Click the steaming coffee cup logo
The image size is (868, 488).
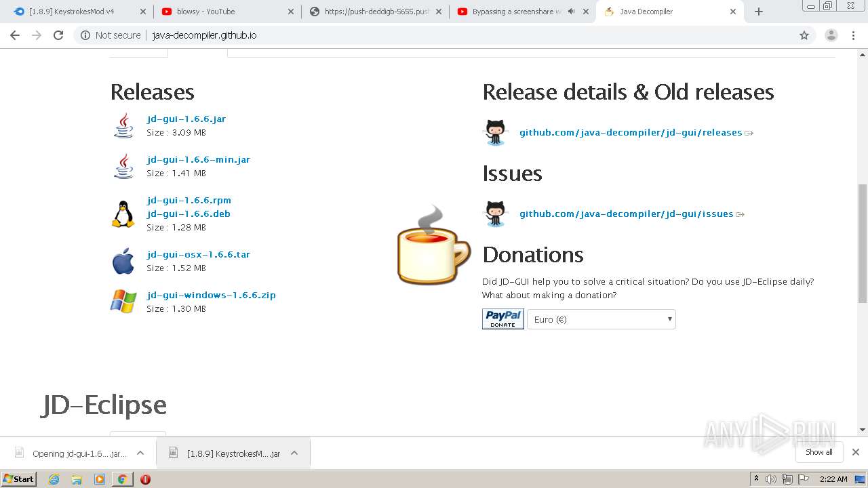tap(433, 245)
